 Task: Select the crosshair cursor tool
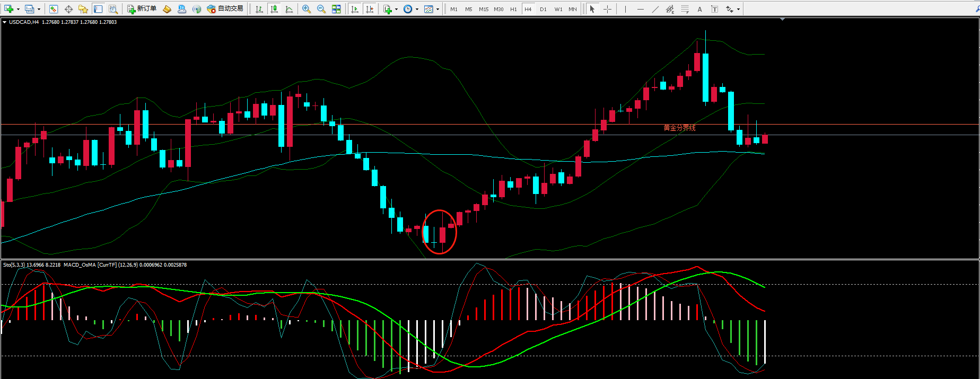click(607, 9)
